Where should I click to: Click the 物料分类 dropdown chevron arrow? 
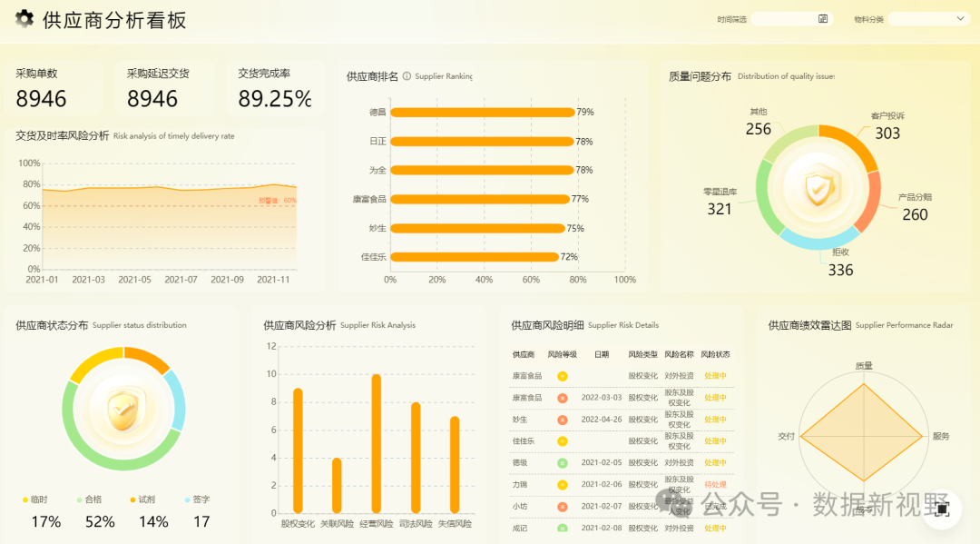pos(960,19)
